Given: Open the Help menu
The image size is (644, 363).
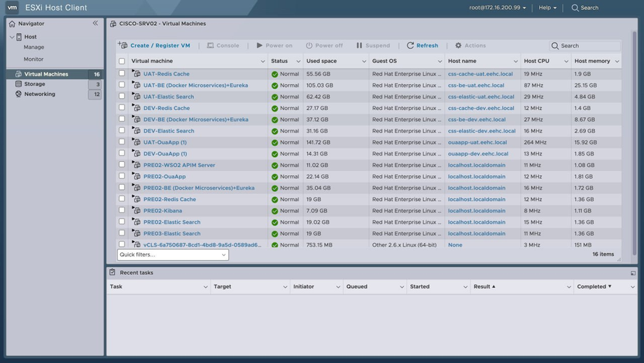Looking at the screenshot, I should pyautogui.click(x=547, y=8).
